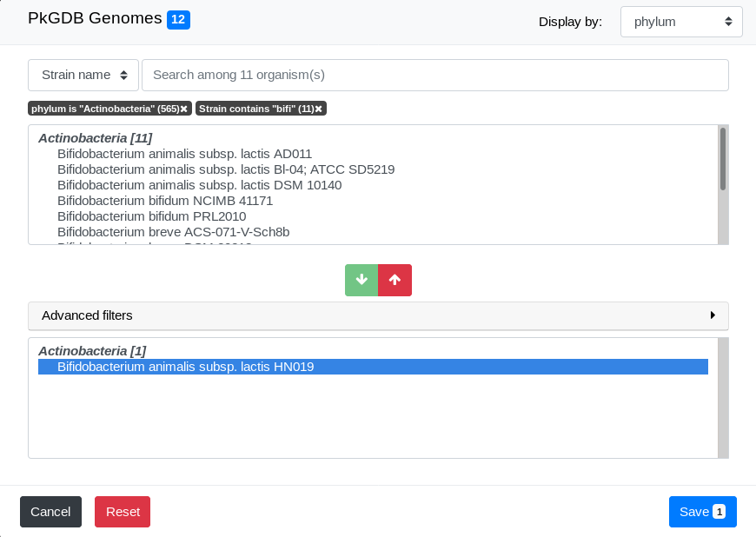Image resolution: width=756 pixels, height=537 pixels.
Task: Click the green down-arrow add button
Action: (x=361, y=280)
